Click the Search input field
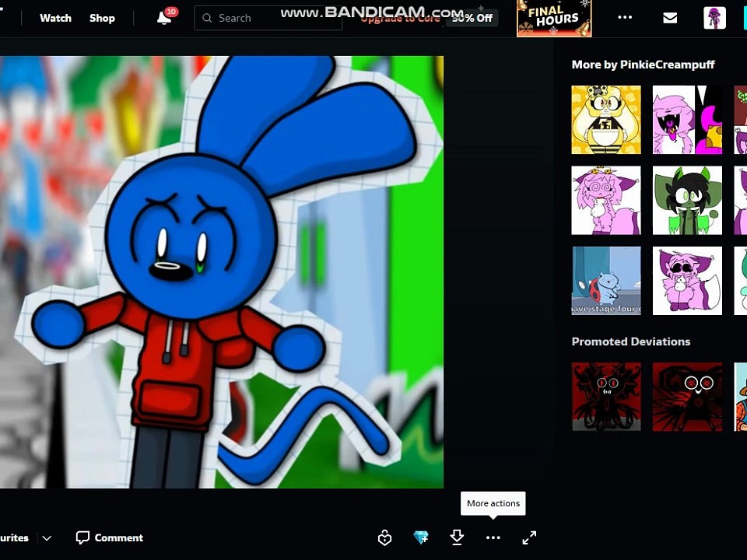 click(268, 18)
